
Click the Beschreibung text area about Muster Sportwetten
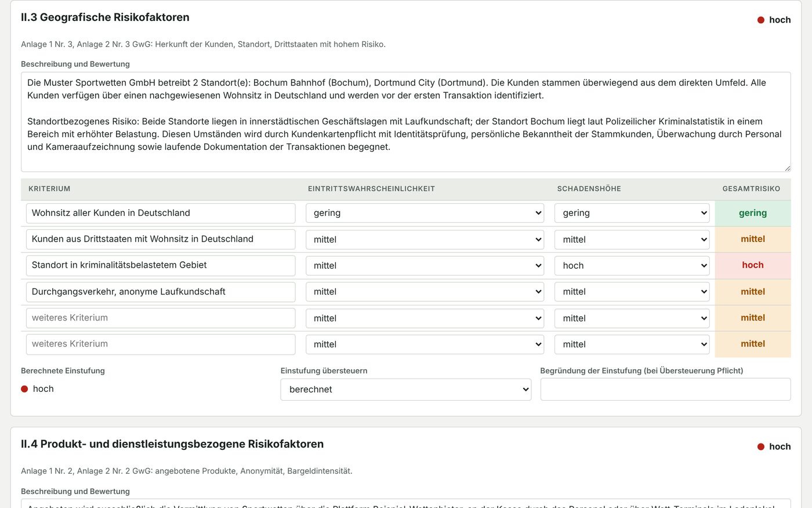pos(405,122)
